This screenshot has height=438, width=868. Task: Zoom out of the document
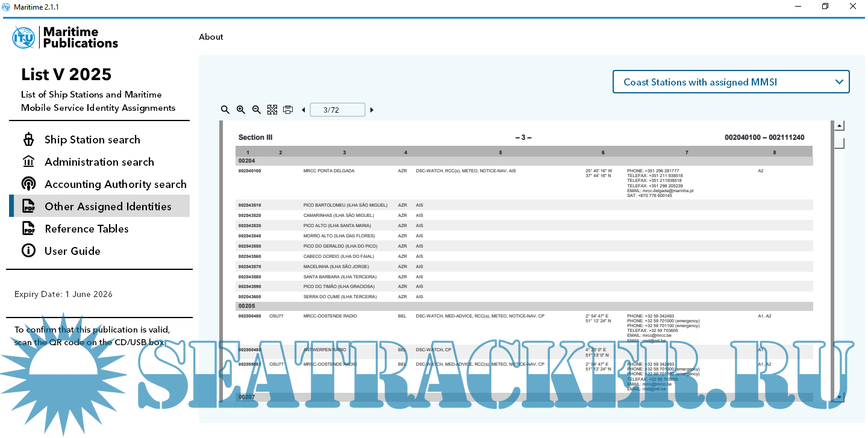click(257, 110)
